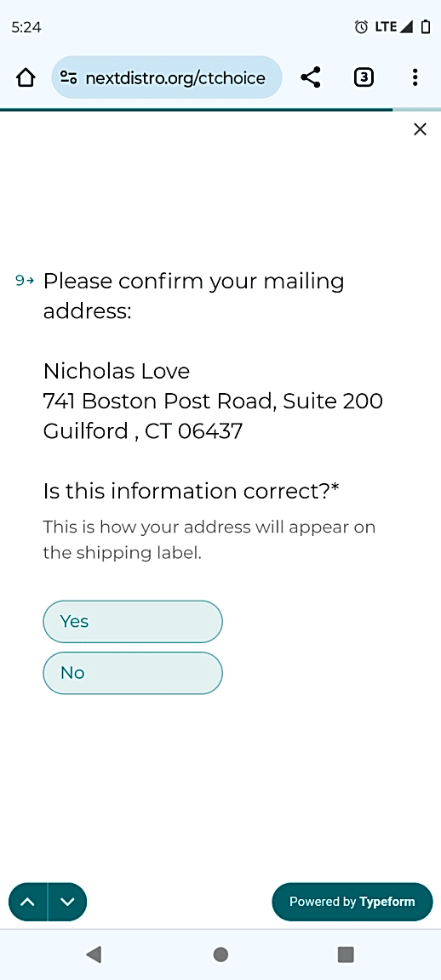Go to previous question with up chevron

point(28,902)
